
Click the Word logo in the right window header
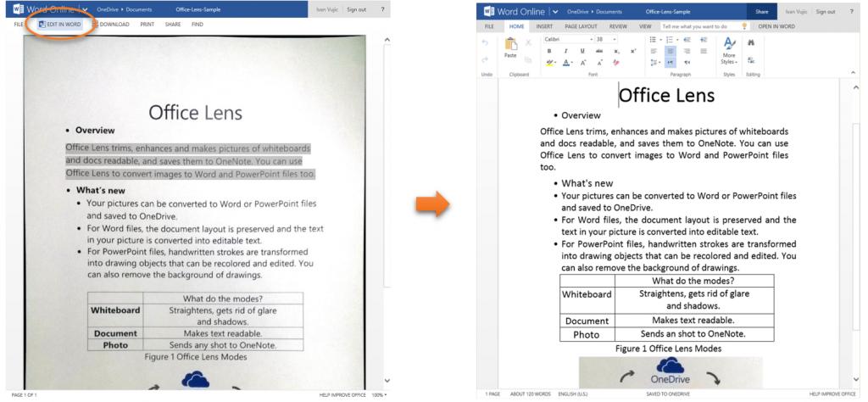point(489,11)
